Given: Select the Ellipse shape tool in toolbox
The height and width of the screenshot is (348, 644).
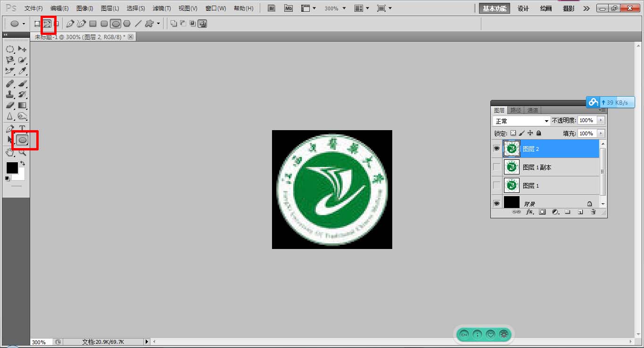Looking at the screenshot, I should [x=23, y=140].
